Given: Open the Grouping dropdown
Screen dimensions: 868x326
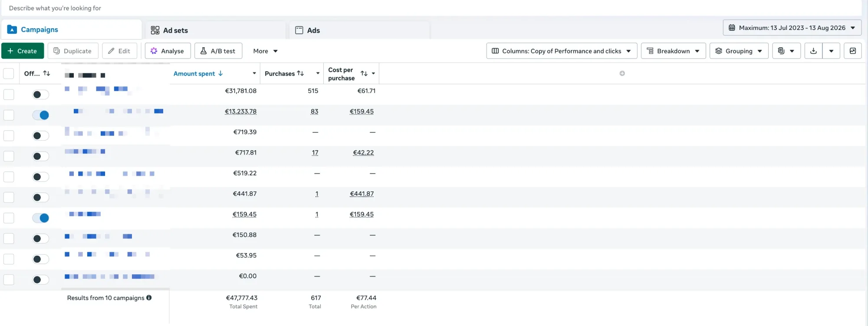Looking at the screenshot, I should click(x=739, y=51).
